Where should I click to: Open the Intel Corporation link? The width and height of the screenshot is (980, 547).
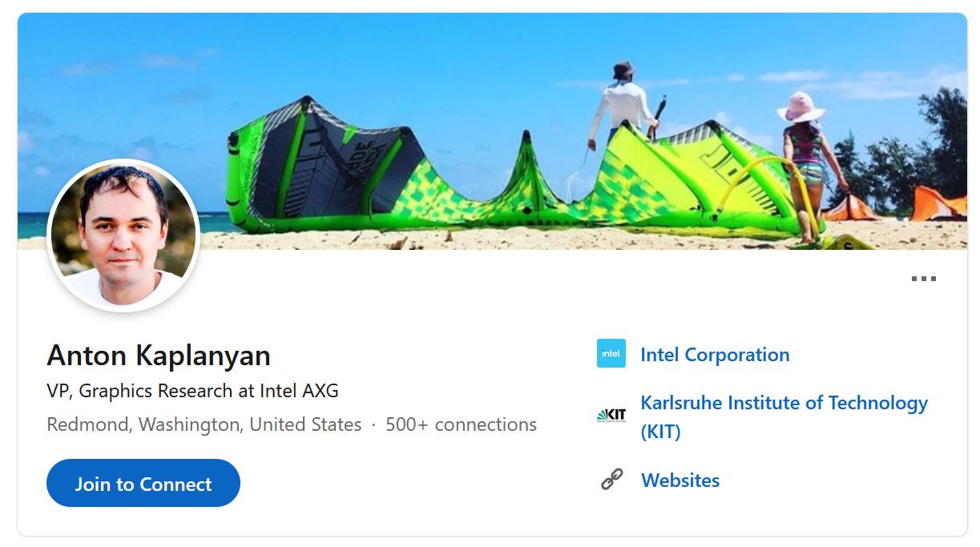715,355
